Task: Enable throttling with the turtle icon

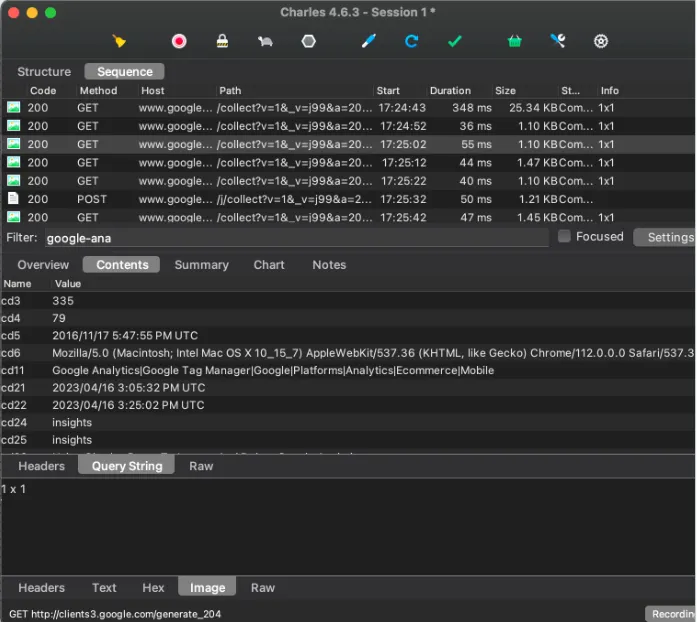Action: (x=265, y=41)
